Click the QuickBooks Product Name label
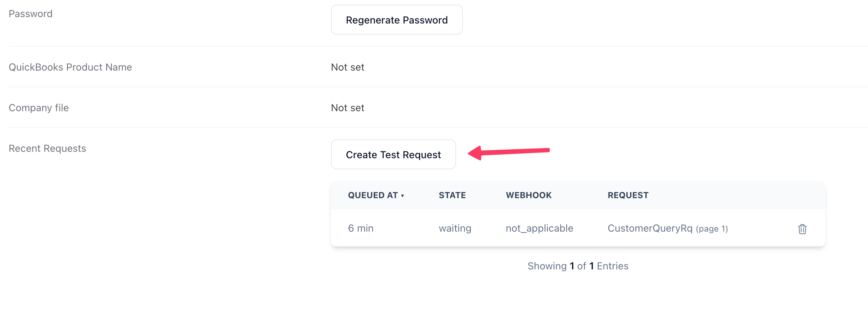 [70, 67]
